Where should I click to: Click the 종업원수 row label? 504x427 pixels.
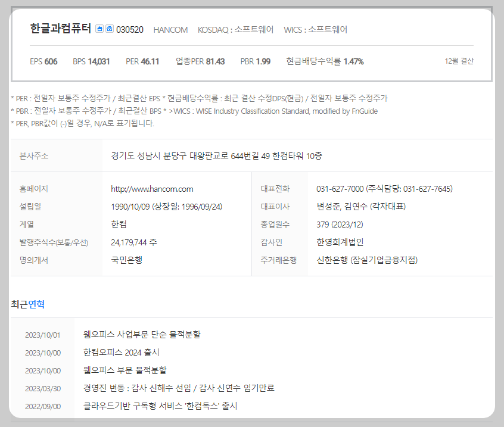click(x=275, y=225)
